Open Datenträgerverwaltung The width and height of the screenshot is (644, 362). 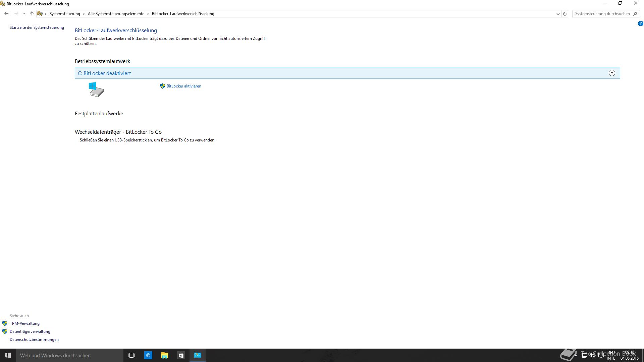click(30, 331)
